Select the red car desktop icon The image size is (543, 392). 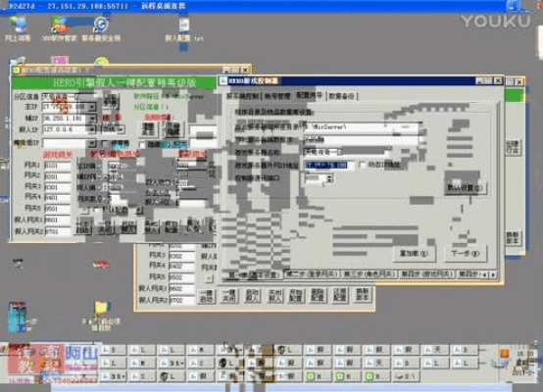[101, 265]
